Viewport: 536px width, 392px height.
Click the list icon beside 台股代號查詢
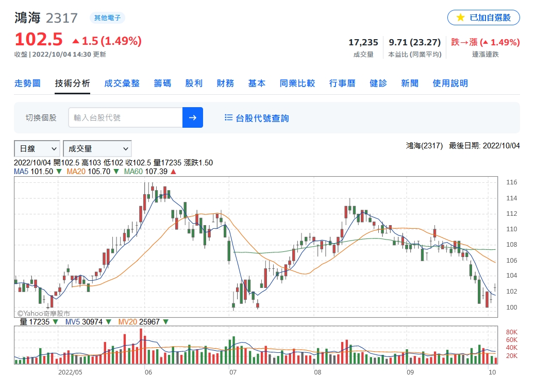point(228,117)
